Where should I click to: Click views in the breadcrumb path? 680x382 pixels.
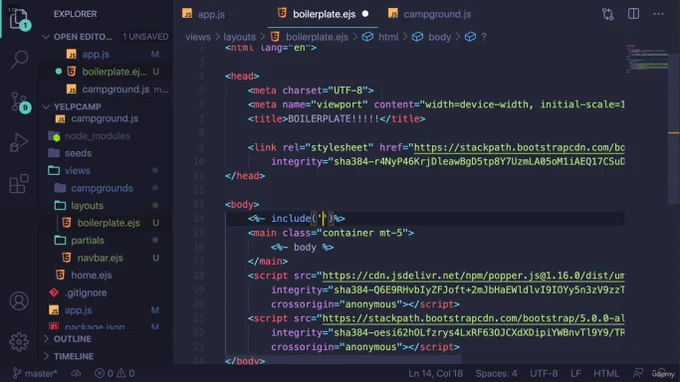(198, 37)
